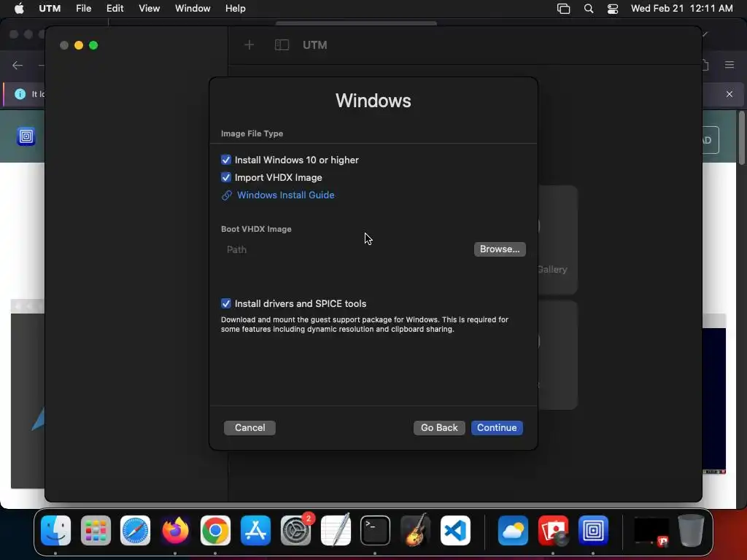Open Spotlight search in menu bar

click(x=589, y=9)
